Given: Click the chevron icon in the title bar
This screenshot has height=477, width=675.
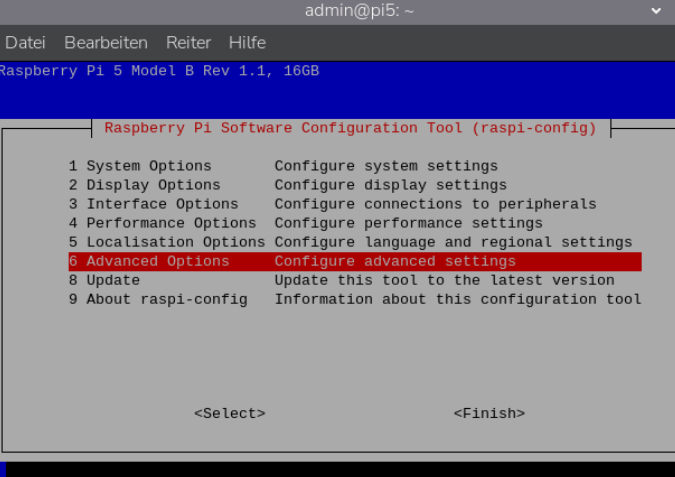Looking at the screenshot, I should pos(655,11).
